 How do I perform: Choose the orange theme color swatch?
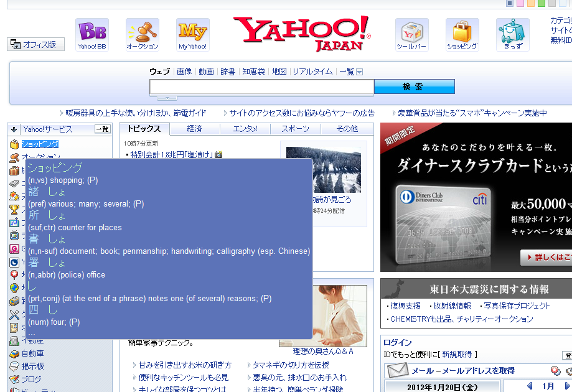[x=531, y=3]
